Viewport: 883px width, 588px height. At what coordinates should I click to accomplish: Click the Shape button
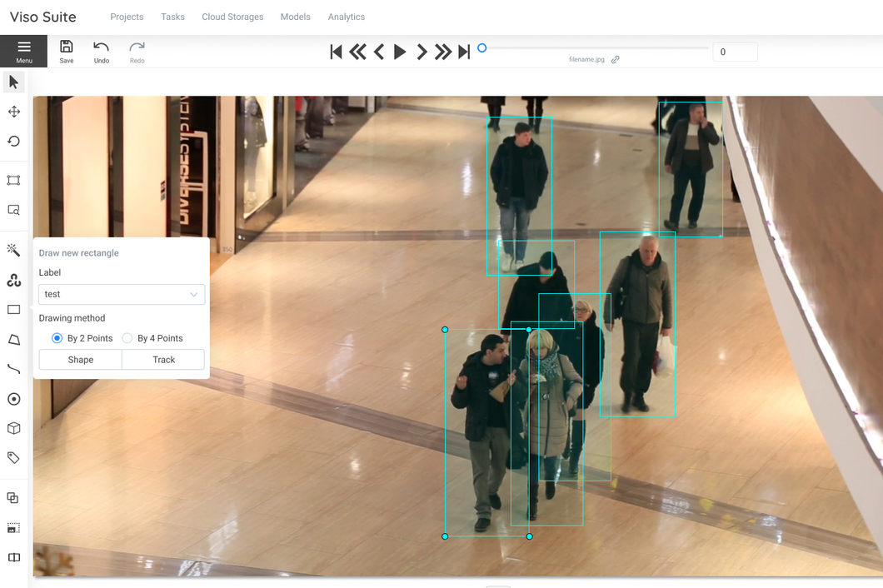(x=81, y=359)
